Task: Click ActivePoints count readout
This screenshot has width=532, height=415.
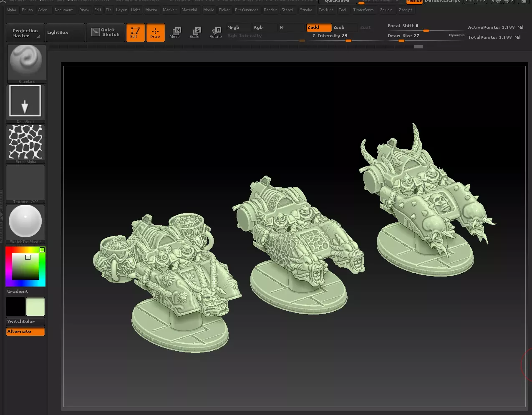Action: click(496, 28)
